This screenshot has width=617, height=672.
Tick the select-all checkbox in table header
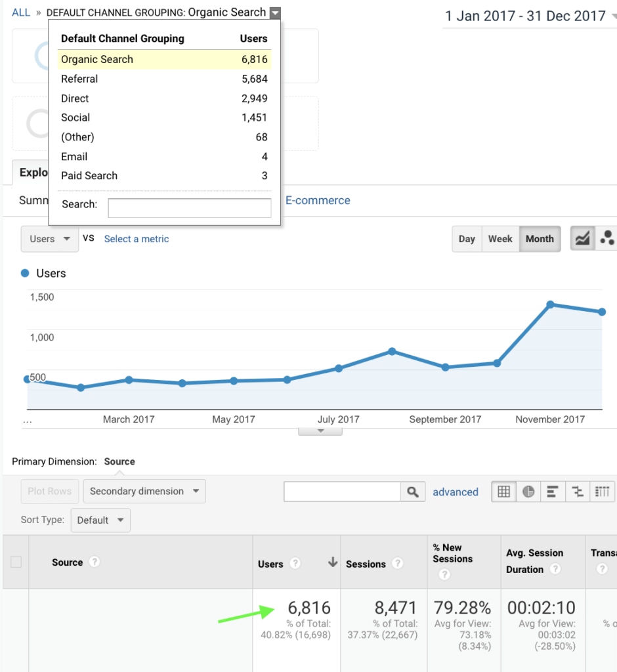[16, 562]
